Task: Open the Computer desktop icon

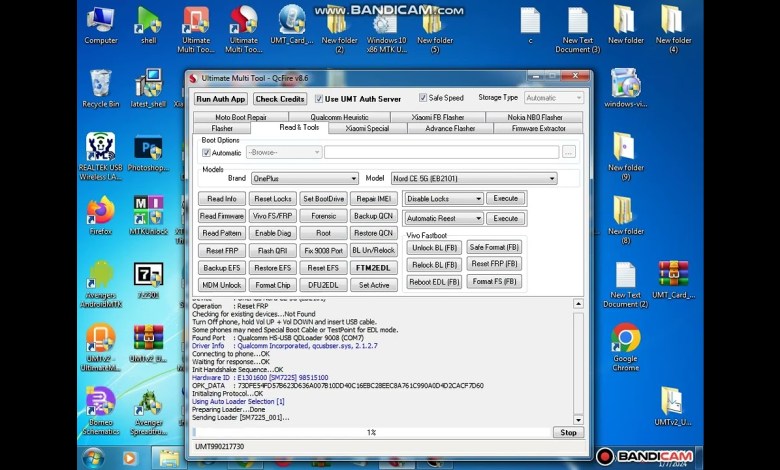Action: pos(101,26)
